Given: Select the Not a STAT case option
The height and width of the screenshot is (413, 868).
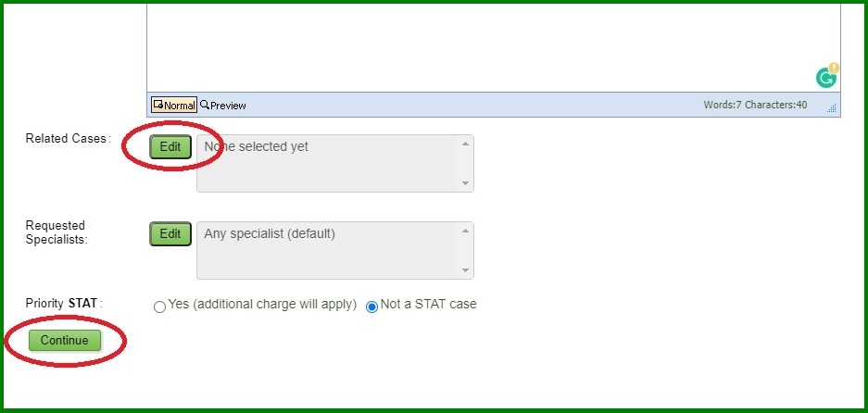Looking at the screenshot, I should [372, 307].
